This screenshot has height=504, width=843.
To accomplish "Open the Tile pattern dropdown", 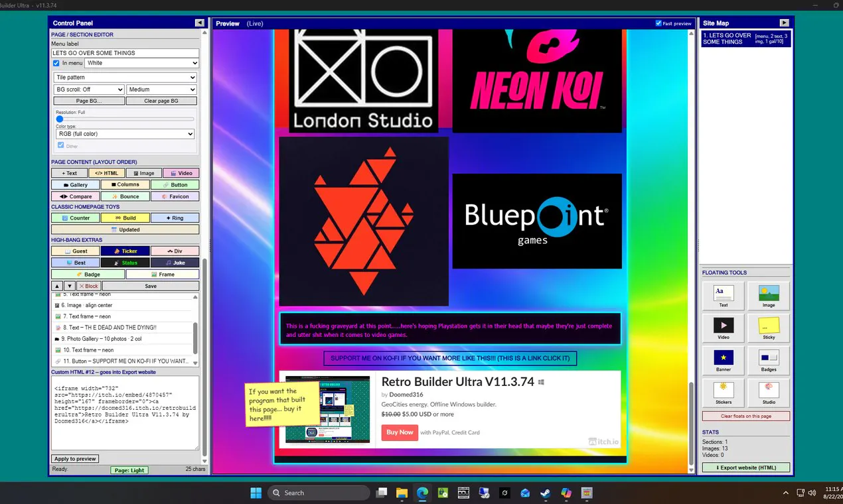I will click(x=125, y=78).
